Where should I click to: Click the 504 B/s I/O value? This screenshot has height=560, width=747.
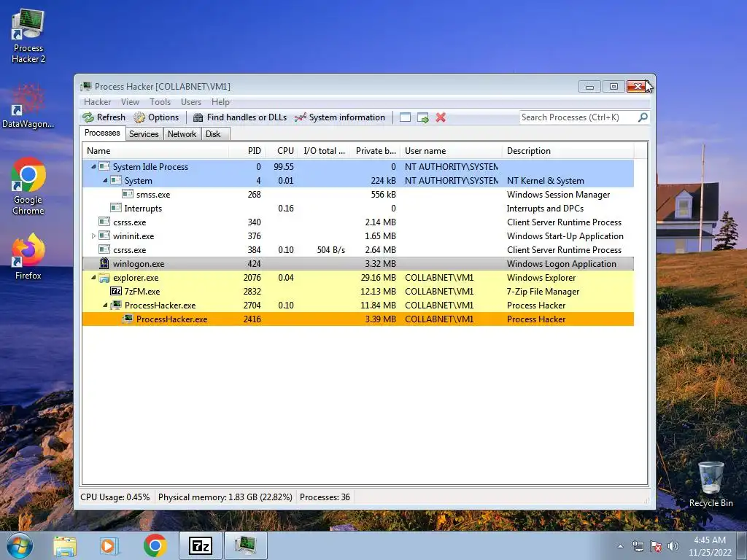330,249
